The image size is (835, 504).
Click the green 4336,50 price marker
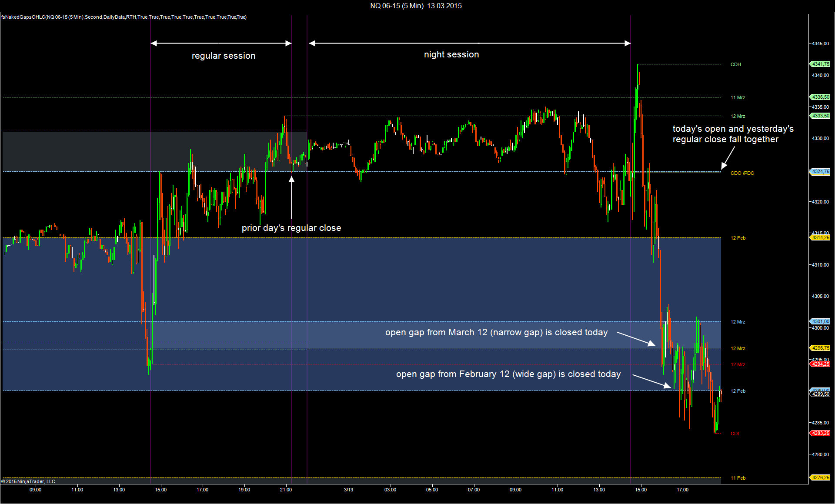(x=820, y=97)
